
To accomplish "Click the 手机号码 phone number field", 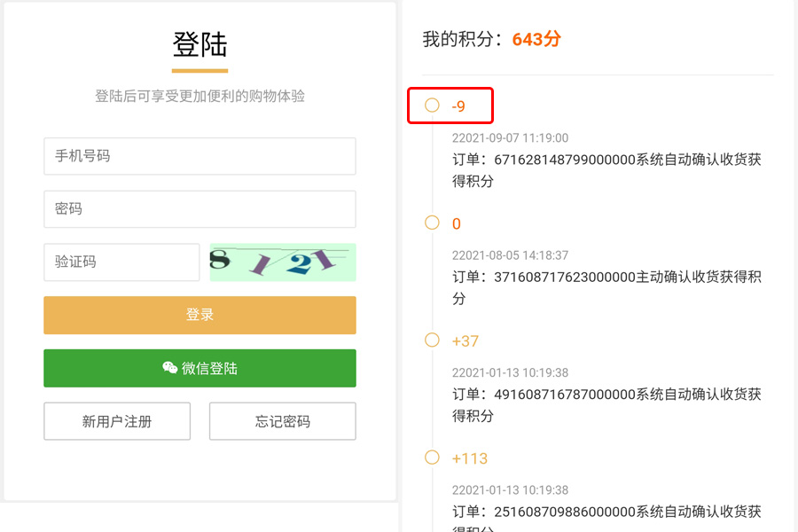I will tap(199, 156).
